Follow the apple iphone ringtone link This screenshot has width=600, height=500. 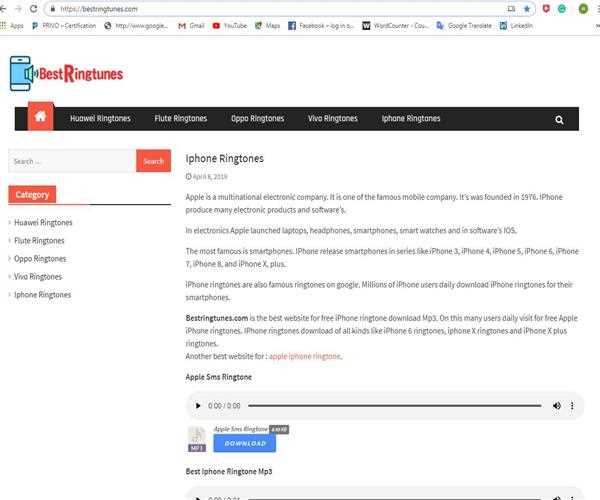pyautogui.click(x=305, y=356)
